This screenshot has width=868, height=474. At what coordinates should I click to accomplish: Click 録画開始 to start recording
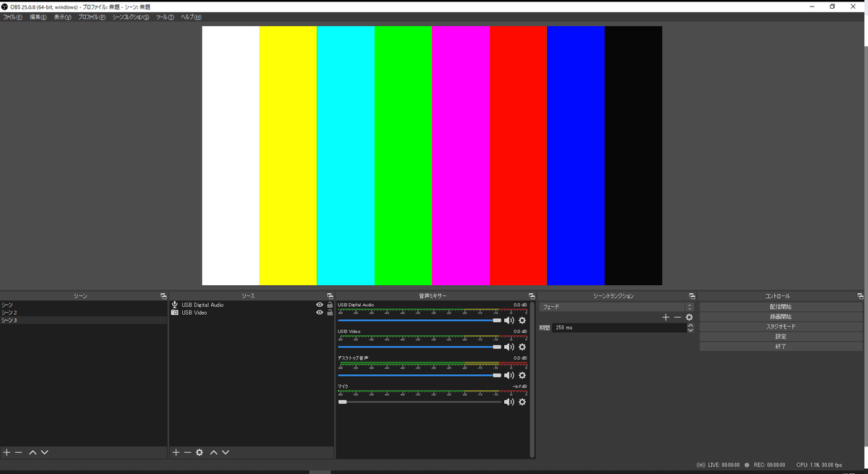780,317
